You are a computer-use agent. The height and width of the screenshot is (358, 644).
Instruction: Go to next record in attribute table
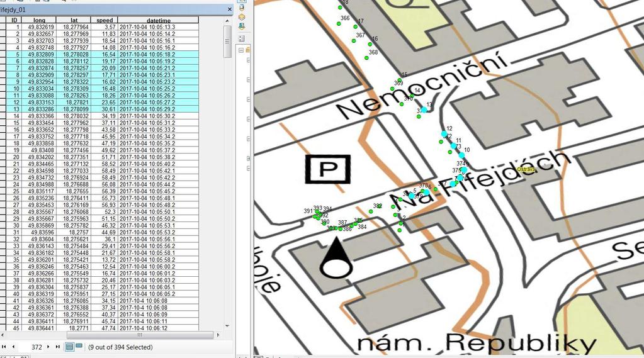tap(48, 347)
